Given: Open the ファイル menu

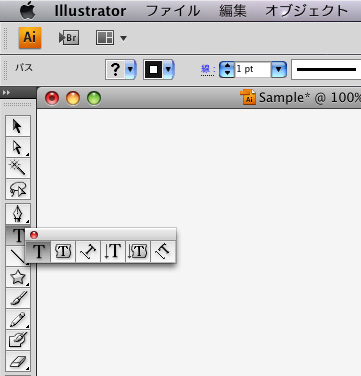Looking at the screenshot, I should (x=173, y=11).
